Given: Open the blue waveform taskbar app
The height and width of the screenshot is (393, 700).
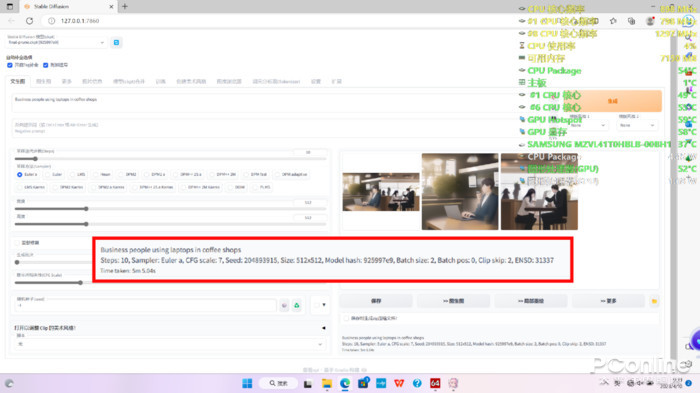Looking at the screenshot, I should point(381,383).
